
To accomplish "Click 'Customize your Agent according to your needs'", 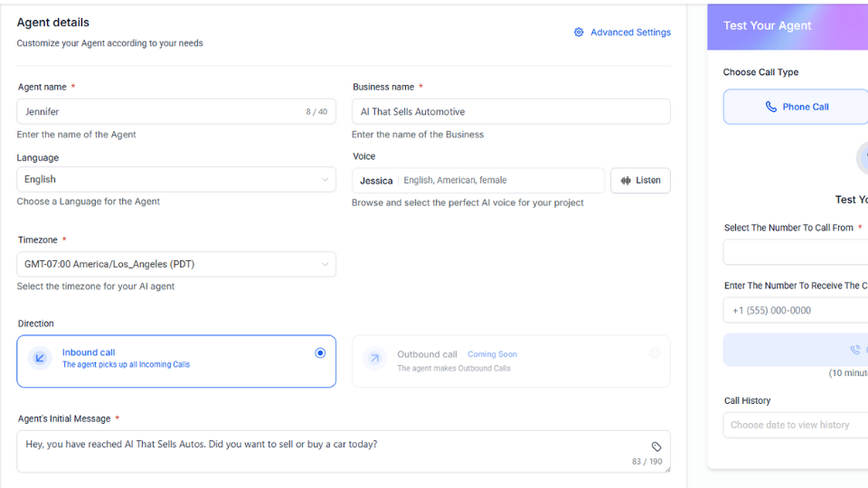I will (x=109, y=43).
